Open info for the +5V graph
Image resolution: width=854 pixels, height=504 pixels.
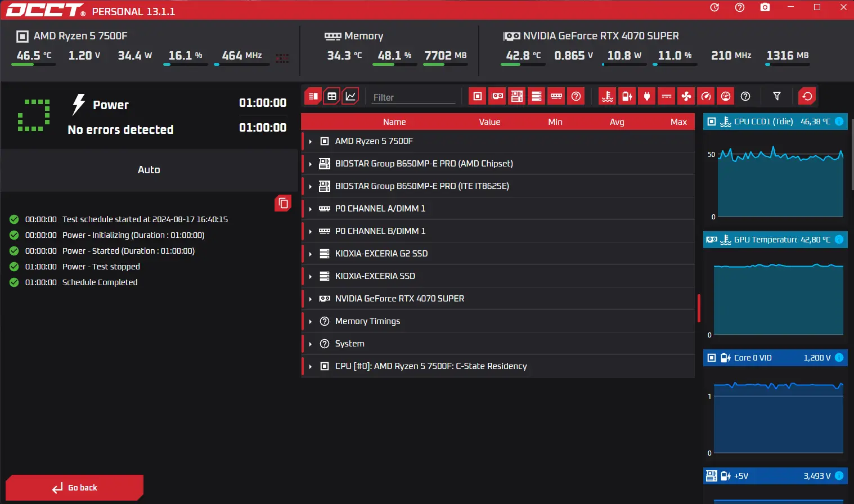coord(839,476)
